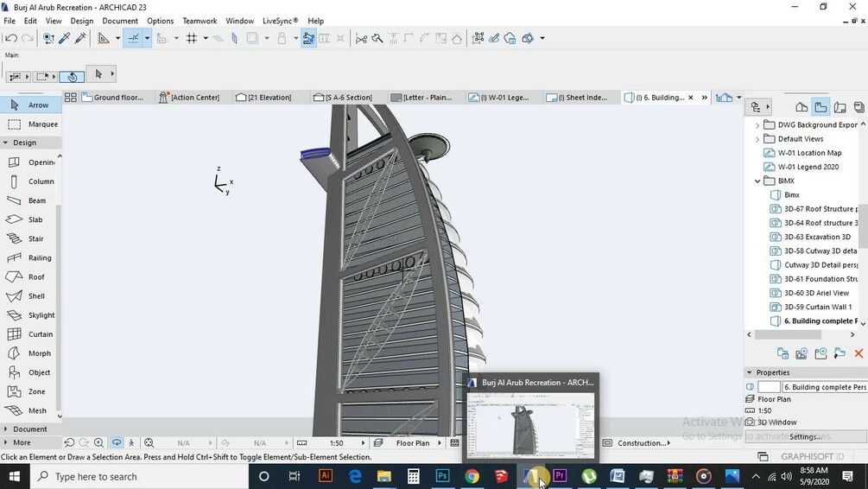This screenshot has width=868, height=489.
Task: Open the File menu
Action: (x=10, y=21)
